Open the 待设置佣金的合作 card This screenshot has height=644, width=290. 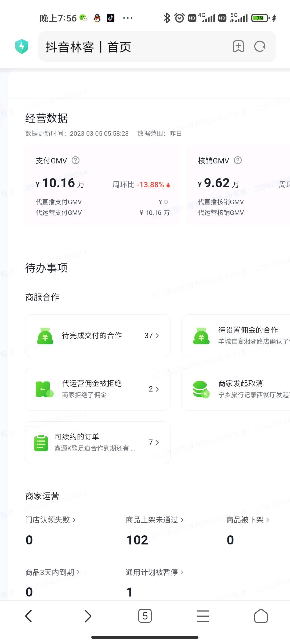pos(236,336)
